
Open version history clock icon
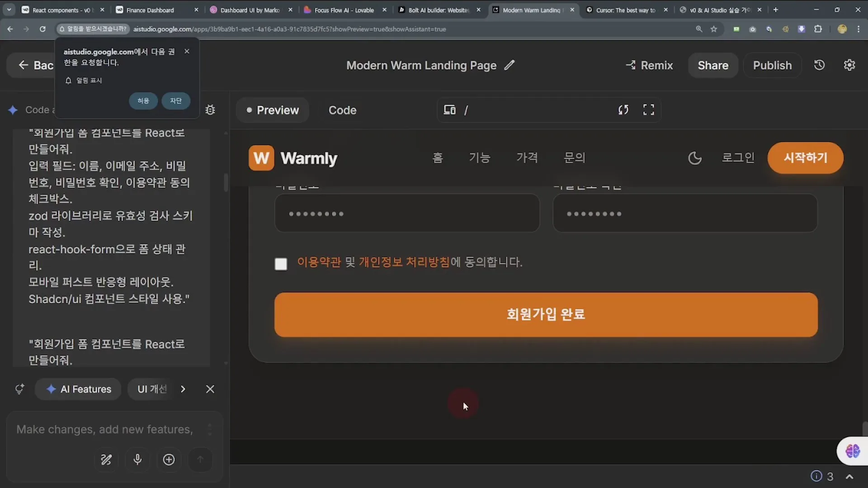click(x=819, y=65)
